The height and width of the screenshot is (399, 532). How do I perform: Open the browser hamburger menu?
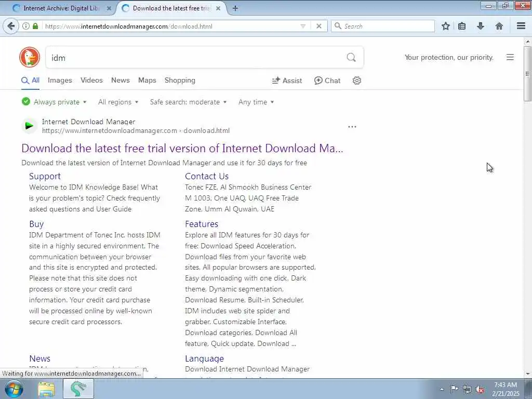tap(521, 26)
